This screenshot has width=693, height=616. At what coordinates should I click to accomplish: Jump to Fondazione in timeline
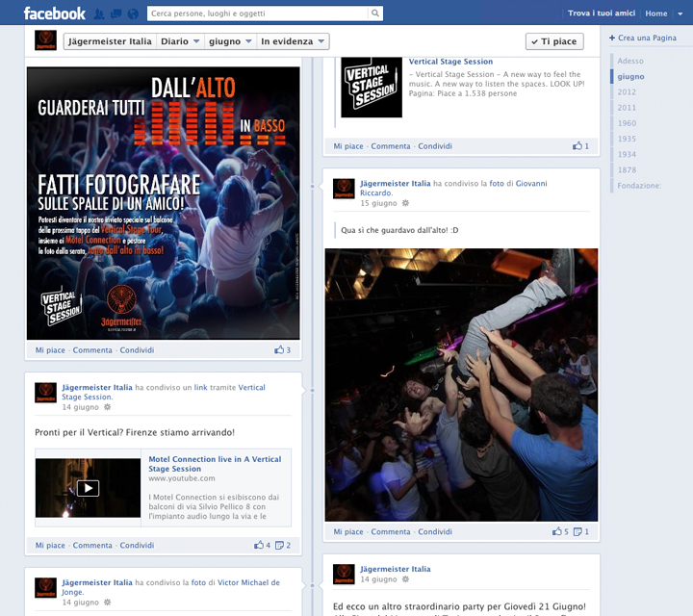(x=639, y=186)
